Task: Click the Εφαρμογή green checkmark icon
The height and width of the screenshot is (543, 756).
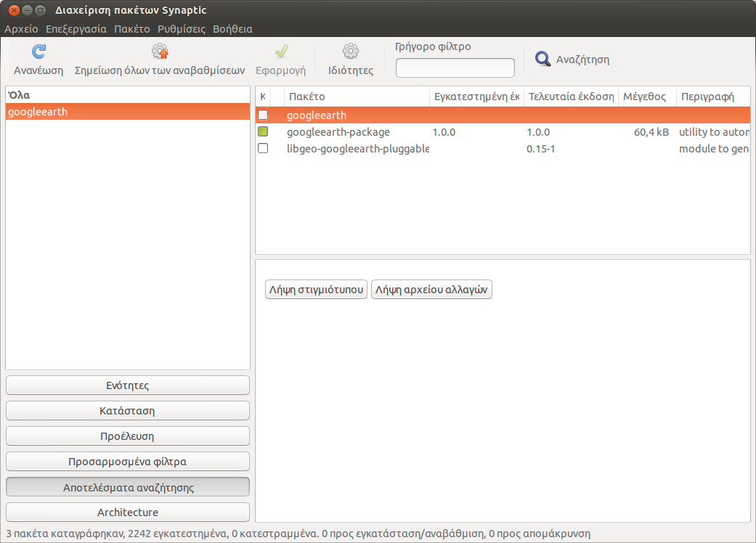Action: tap(281, 51)
